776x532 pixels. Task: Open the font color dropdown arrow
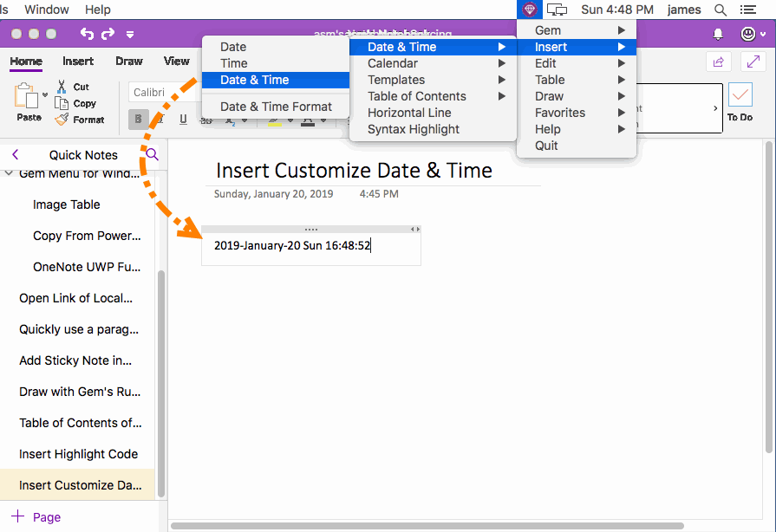click(323, 120)
